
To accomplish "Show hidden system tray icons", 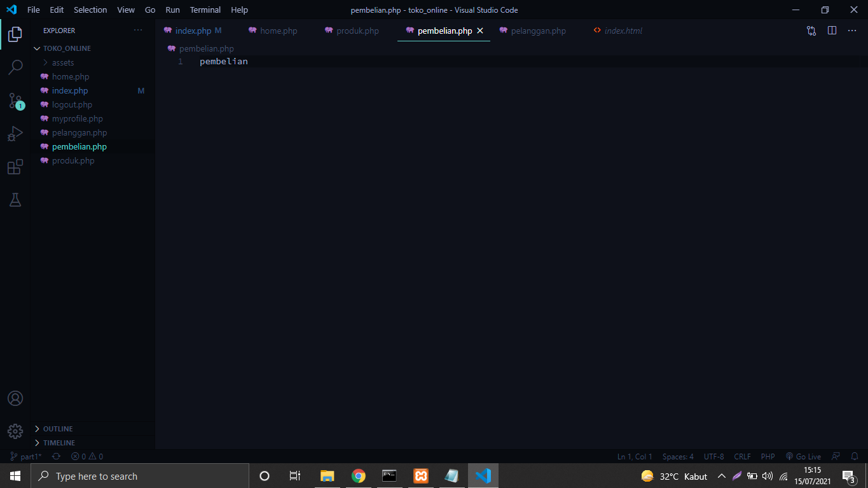I will pos(721,476).
